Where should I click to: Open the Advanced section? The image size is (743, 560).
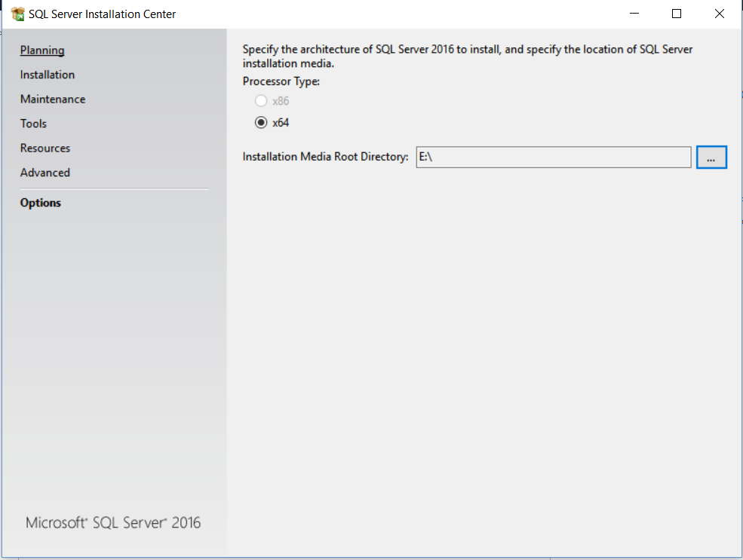[45, 173]
